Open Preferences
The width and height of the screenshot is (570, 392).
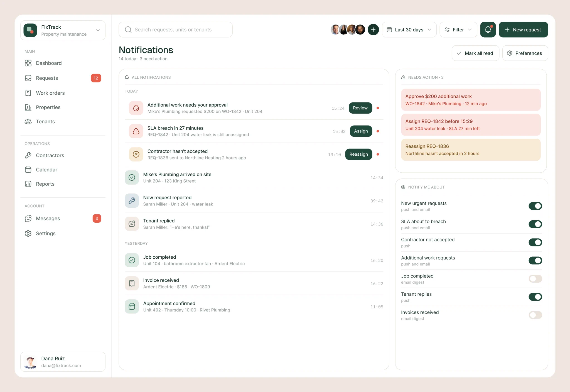pos(525,53)
